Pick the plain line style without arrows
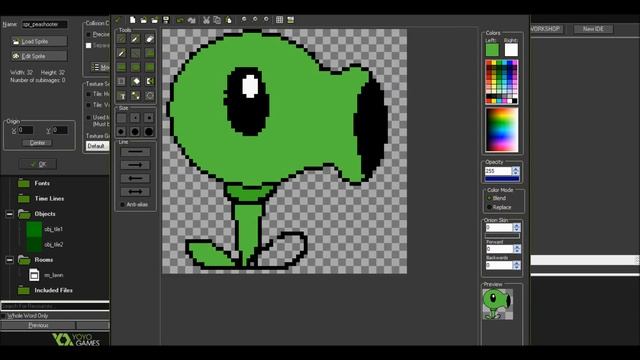Screen dimensions: 640x360 [x=135, y=152]
